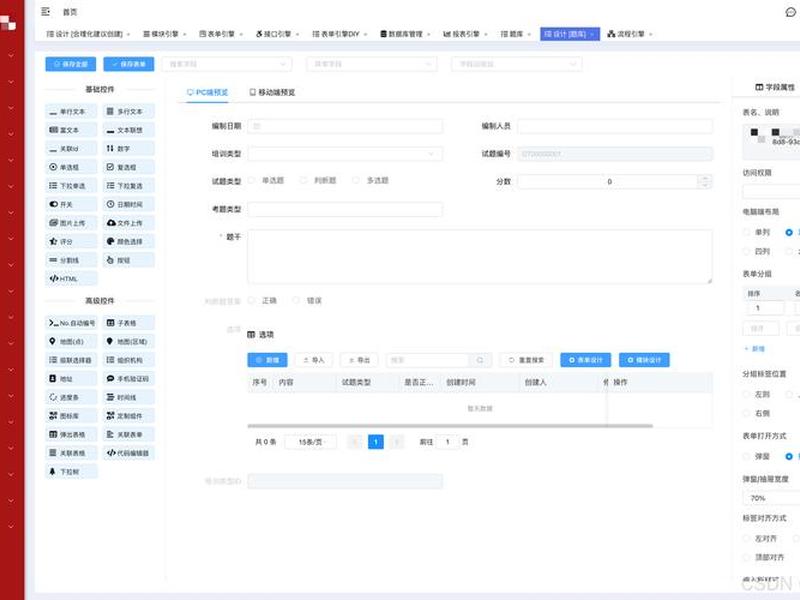Pick the 评分 rating control
The width and height of the screenshot is (800, 600).
tap(71, 241)
